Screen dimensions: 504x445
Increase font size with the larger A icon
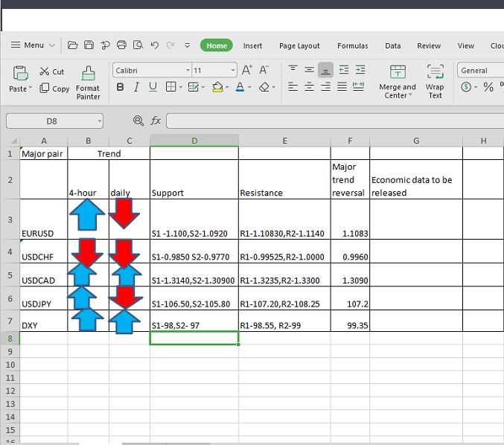pos(247,71)
